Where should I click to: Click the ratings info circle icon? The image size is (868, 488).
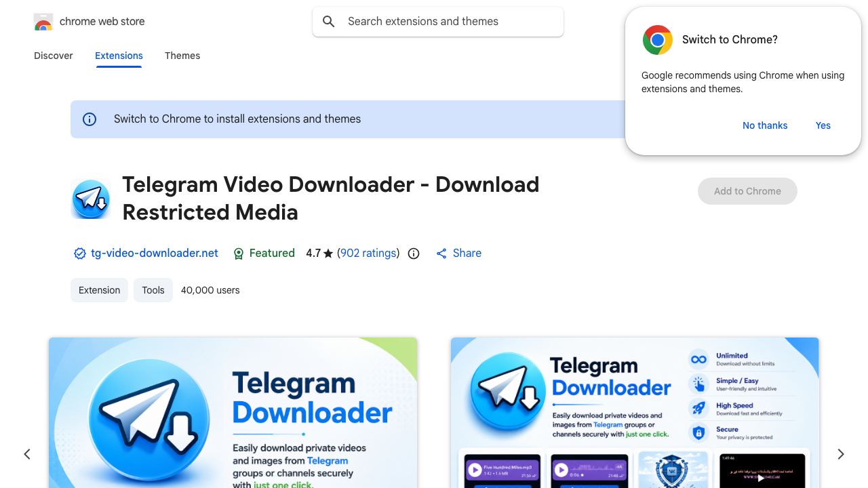pos(414,253)
